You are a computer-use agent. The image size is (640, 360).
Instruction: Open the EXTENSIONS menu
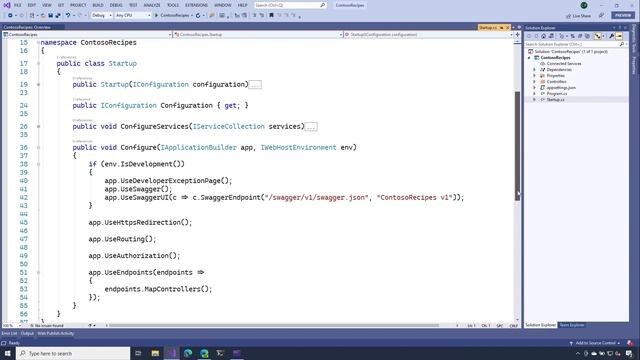(196, 5)
